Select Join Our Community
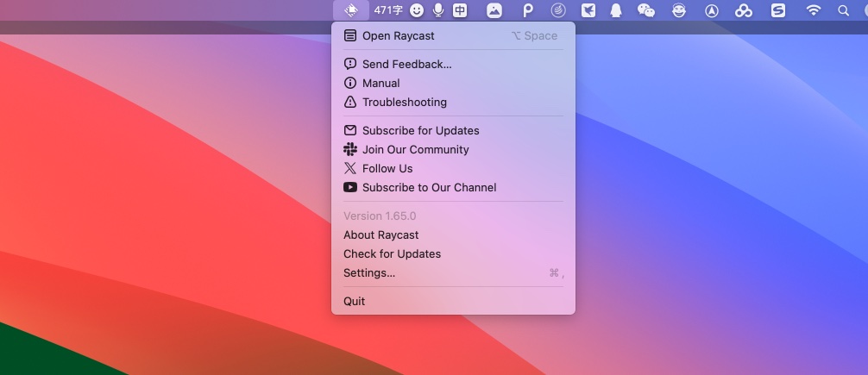This screenshot has height=375, width=868. (x=453, y=149)
